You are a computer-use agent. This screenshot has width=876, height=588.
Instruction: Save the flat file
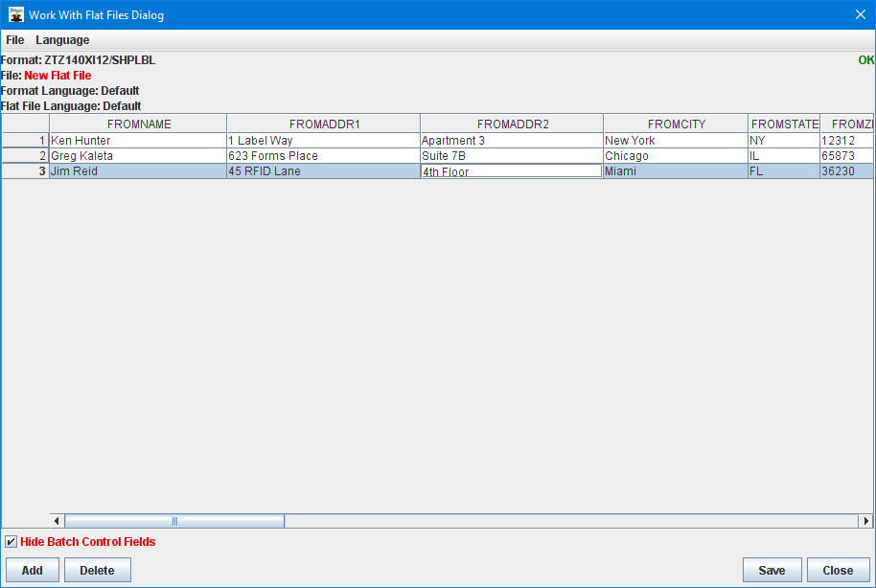[772, 570]
